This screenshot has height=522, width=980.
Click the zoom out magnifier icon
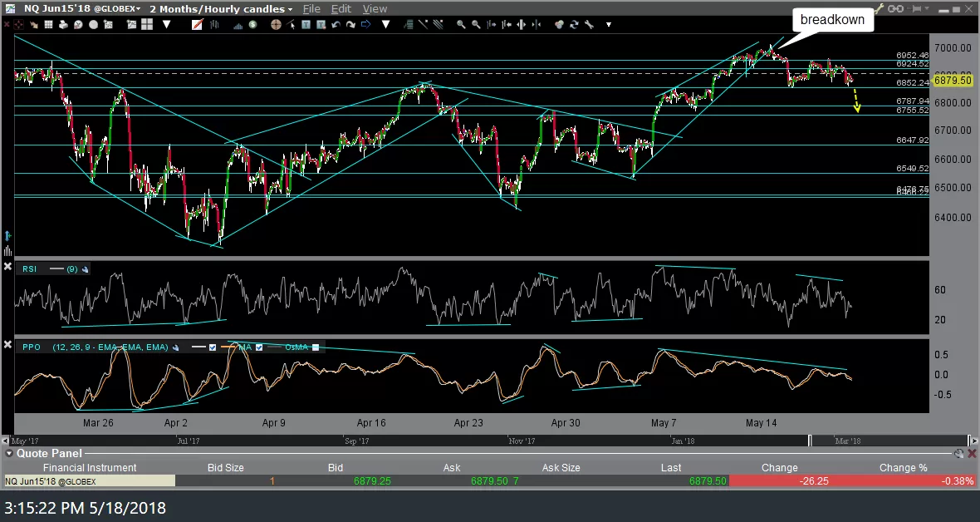pos(476,24)
